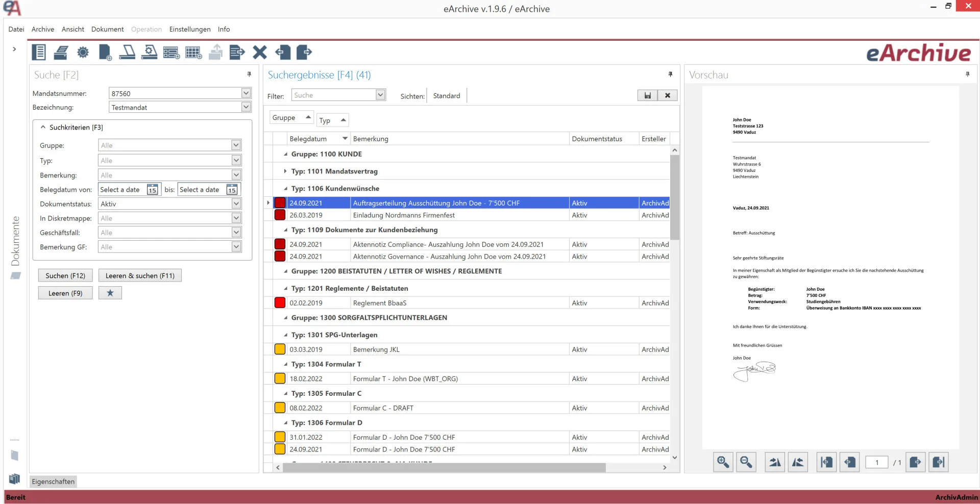Pin the Suchergebnisse panel

[x=670, y=74]
